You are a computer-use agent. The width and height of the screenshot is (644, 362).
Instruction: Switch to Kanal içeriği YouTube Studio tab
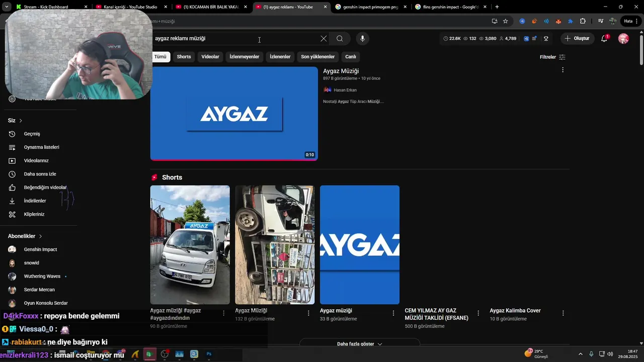130,7
